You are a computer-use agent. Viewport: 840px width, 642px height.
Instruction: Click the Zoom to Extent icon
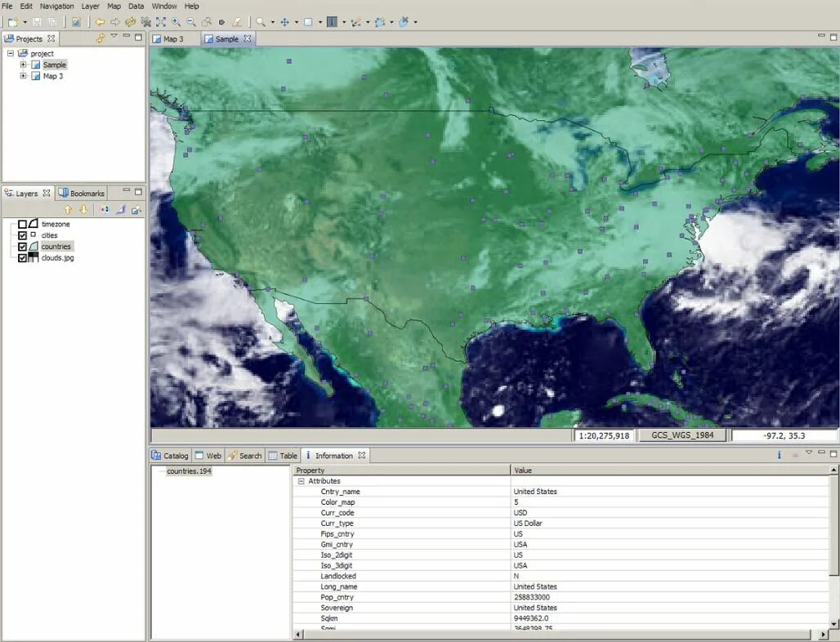161,22
